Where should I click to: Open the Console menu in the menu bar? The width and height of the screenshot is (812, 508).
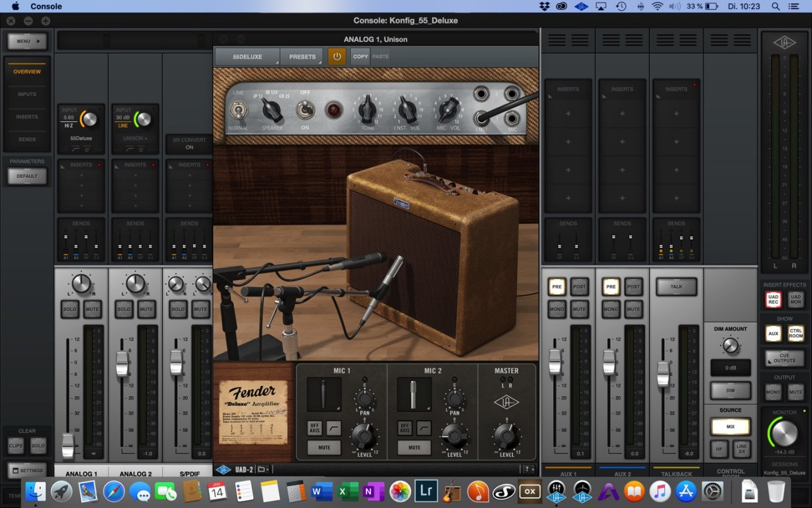click(46, 6)
